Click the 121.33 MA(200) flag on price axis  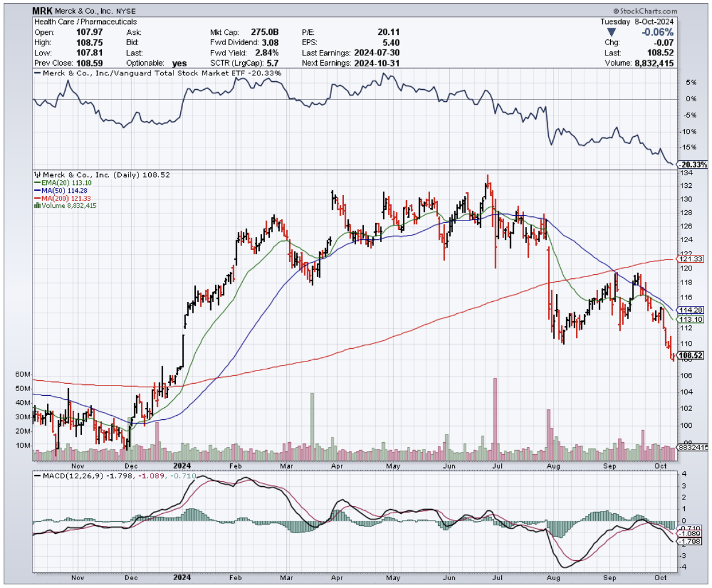[691, 259]
